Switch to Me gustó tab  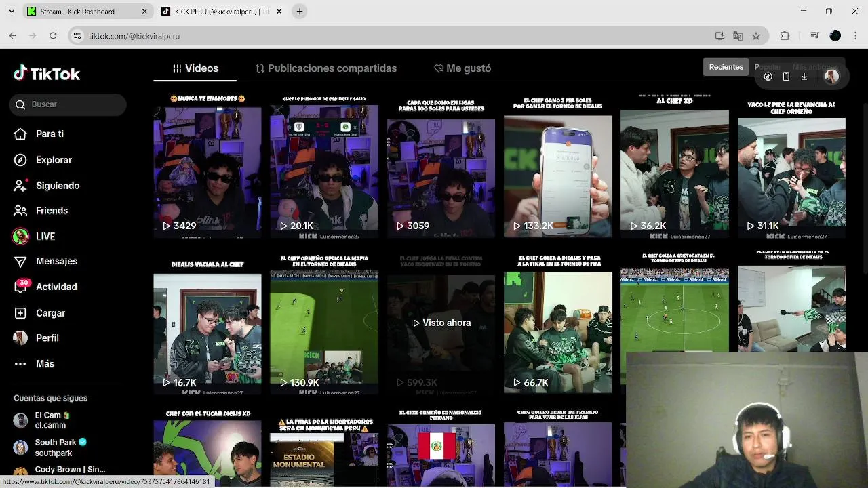(462, 68)
